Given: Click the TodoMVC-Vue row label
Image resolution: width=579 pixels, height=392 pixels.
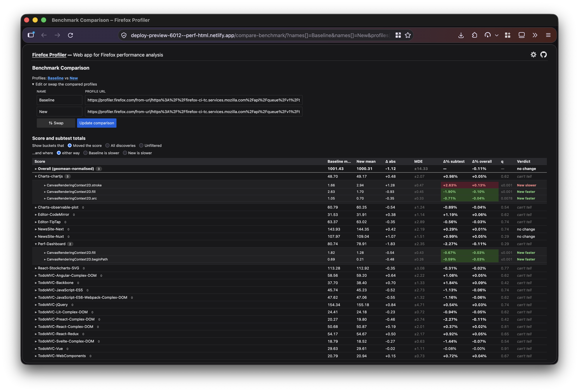Looking at the screenshot, I should [x=50, y=349].
